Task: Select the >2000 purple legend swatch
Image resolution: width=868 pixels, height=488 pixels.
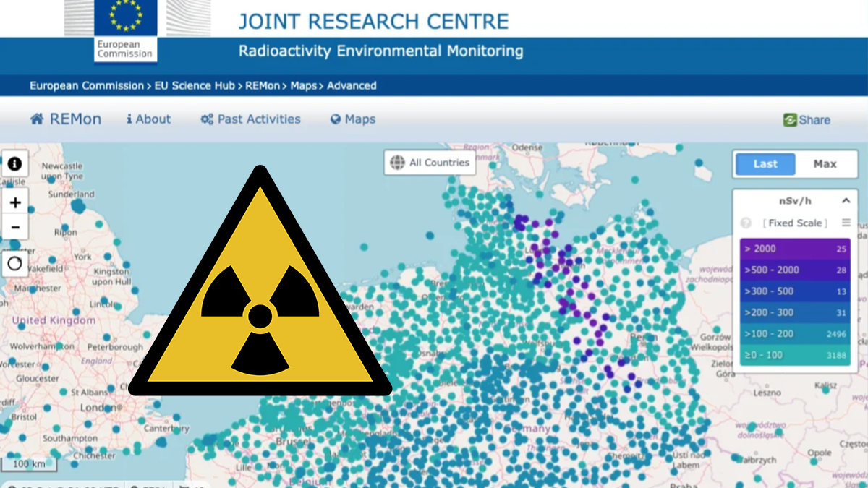Action: (x=795, y=249)
